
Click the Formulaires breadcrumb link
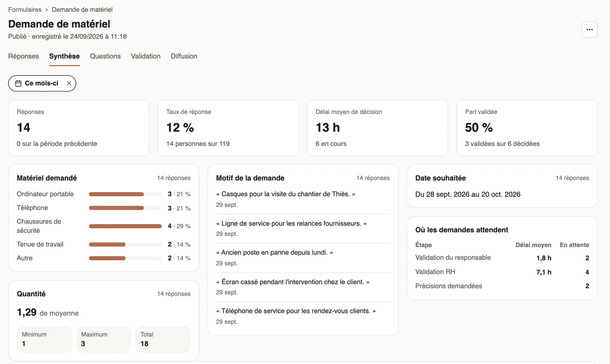tap(25, 10)
